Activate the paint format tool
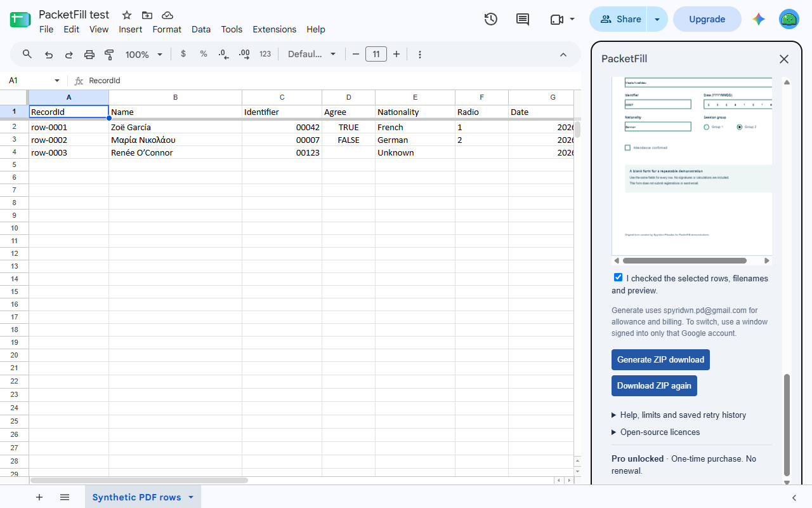Image resolution: width=812 pixels, height=508 pixels. [109, 55]
